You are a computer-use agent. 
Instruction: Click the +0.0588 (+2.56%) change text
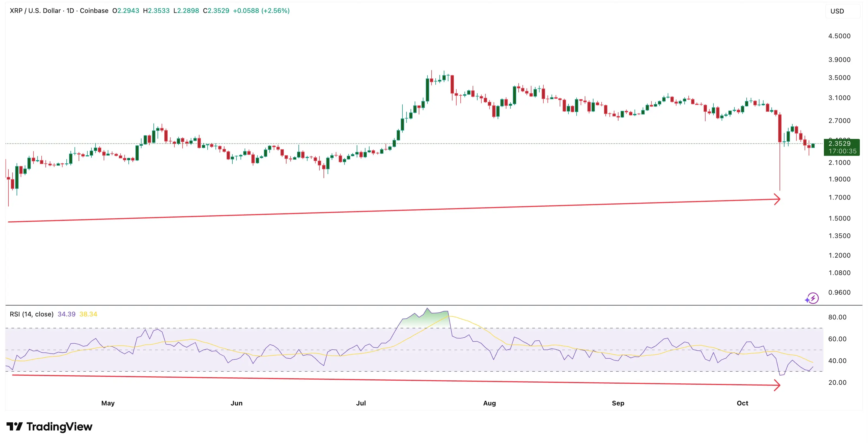coord(261,11)
